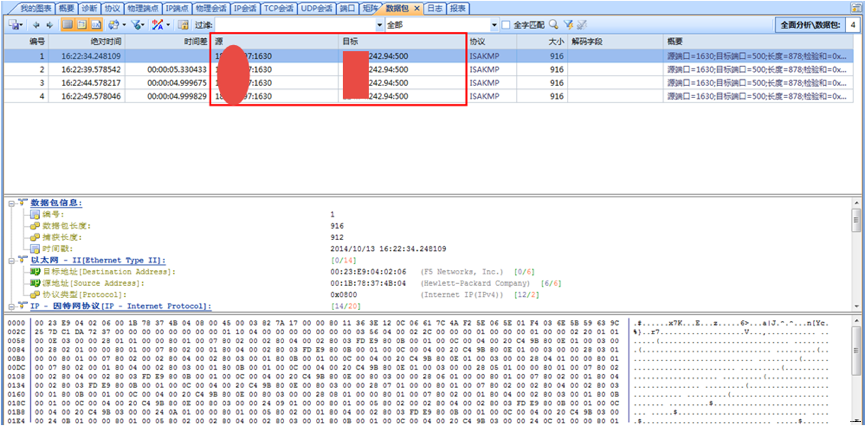Screen dimensions: 865x426
Task: Click the 数据包信息 node icon
Action: (x=21, y=203)
